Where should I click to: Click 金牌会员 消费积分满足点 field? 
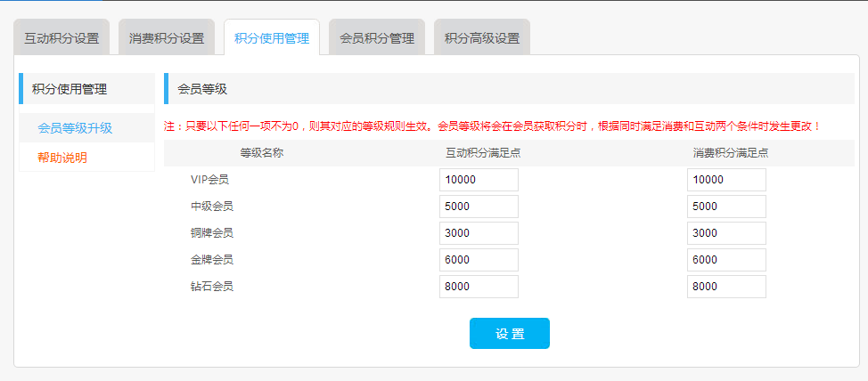coord(726,260)
